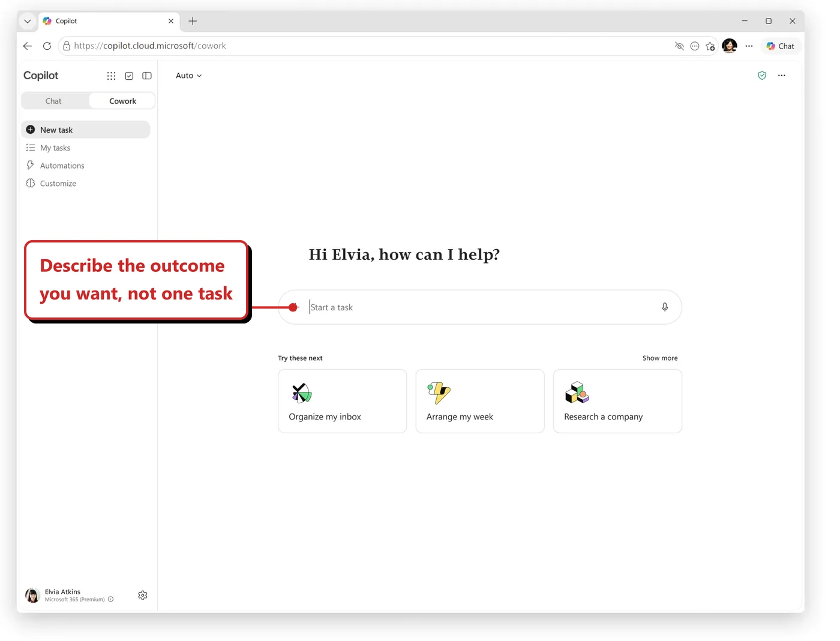Open the Auto mode dropdown
Screen dimensions: 840x641
click(188, 76)
